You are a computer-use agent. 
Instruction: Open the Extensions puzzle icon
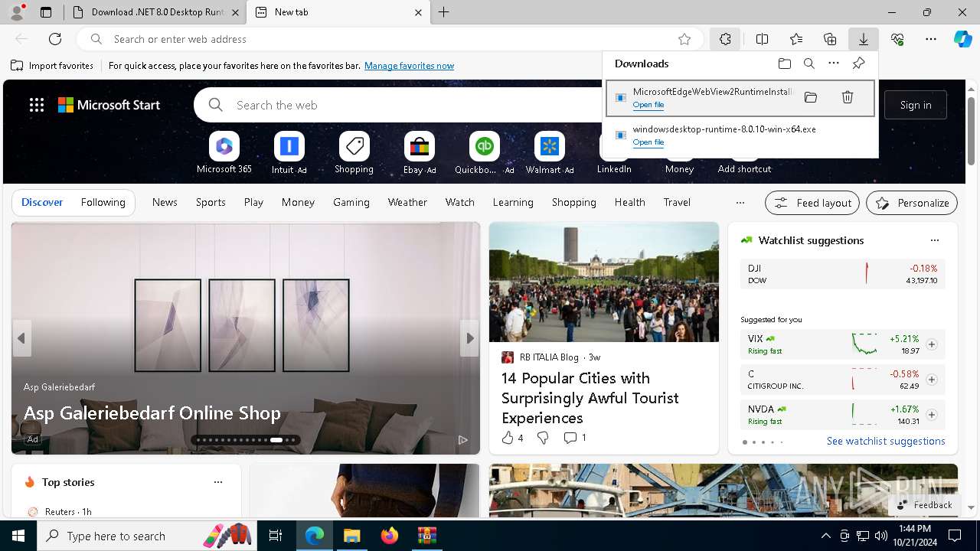pyautogui.click(x=725, y=39)
